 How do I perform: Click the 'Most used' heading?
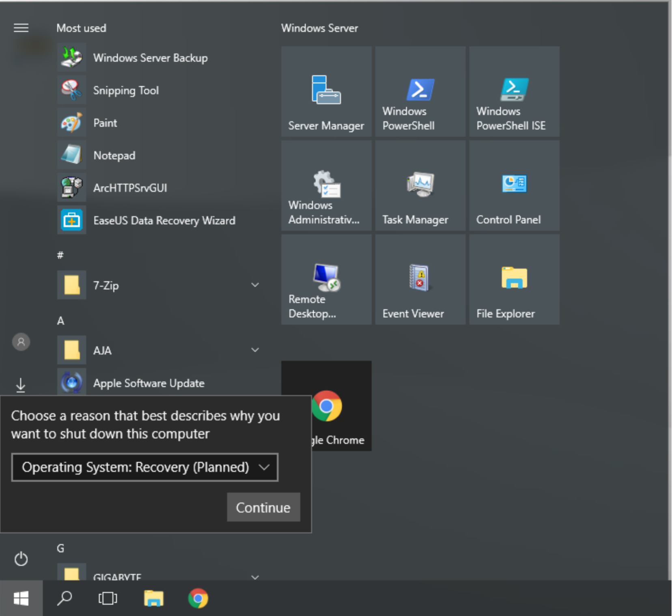pyautogui.click(x=81, y=28)
